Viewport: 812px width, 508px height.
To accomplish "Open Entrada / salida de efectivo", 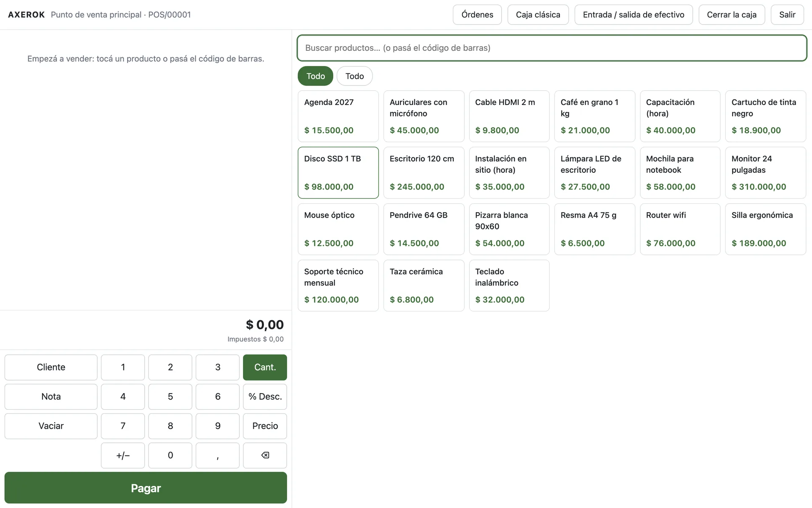I will 634,15.
